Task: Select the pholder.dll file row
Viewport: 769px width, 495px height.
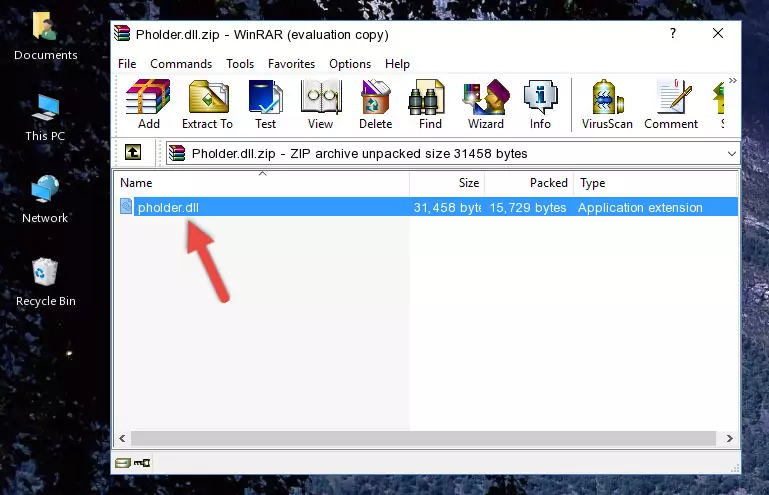Action: tap(428, 207)
